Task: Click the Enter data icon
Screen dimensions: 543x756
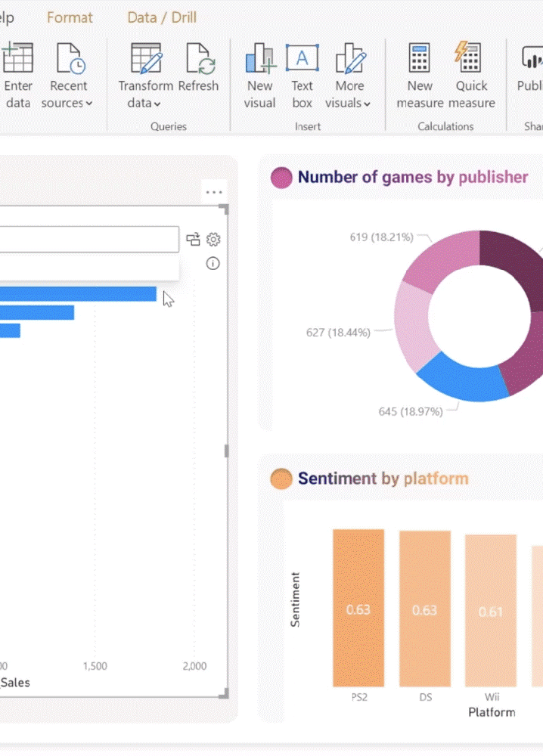Action: coord(17,58)
